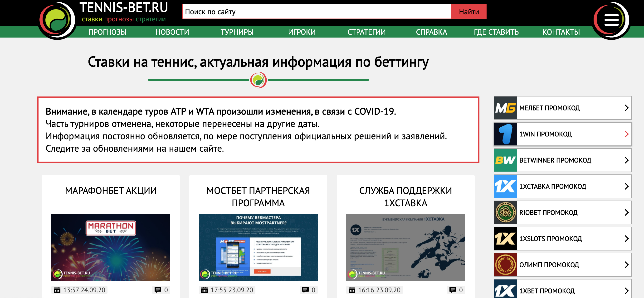Open 1XSLOTS ПРОМОКОД link
Image resolution: width=644 pixels, height=298 pixels.
point(551,239)
